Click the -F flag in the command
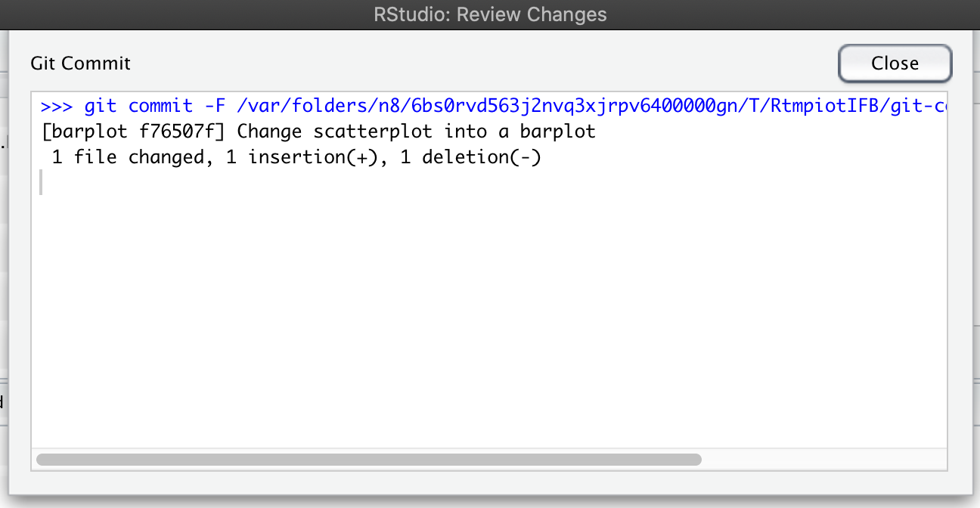This screenshot has height=508, width=980. click(215, 107)
